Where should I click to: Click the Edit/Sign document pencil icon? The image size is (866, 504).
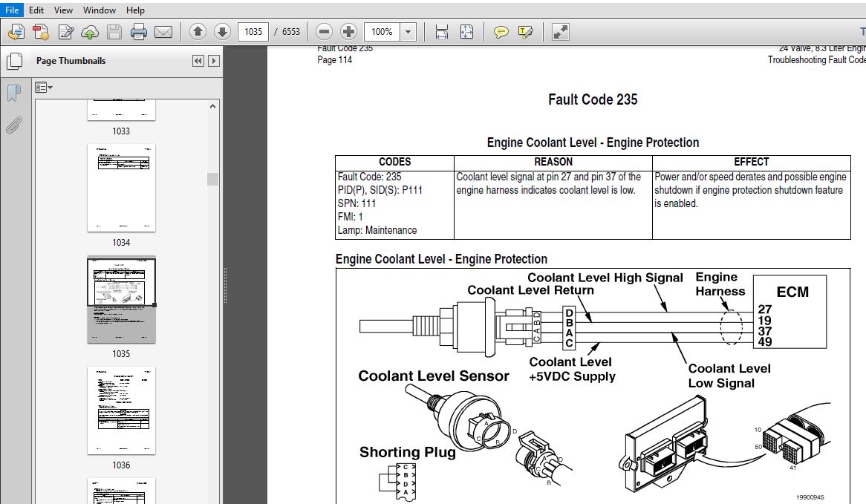click(65, 32)
